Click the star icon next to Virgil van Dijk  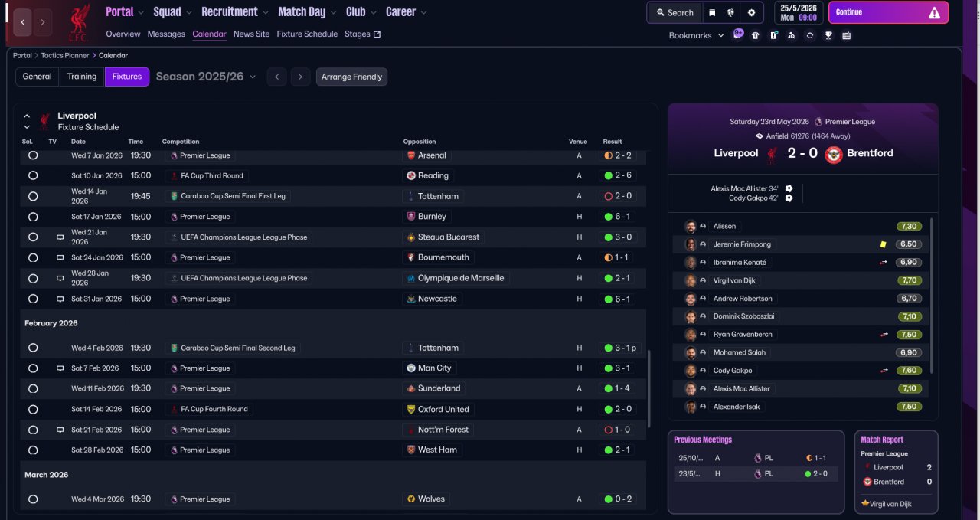865,504
